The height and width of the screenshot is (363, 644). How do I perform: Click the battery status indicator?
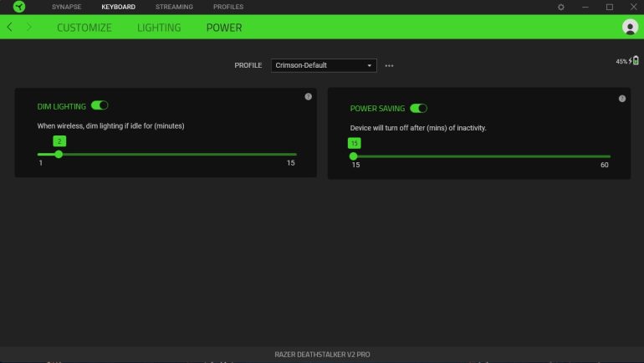pyautogui.click(x=626, y=61)
